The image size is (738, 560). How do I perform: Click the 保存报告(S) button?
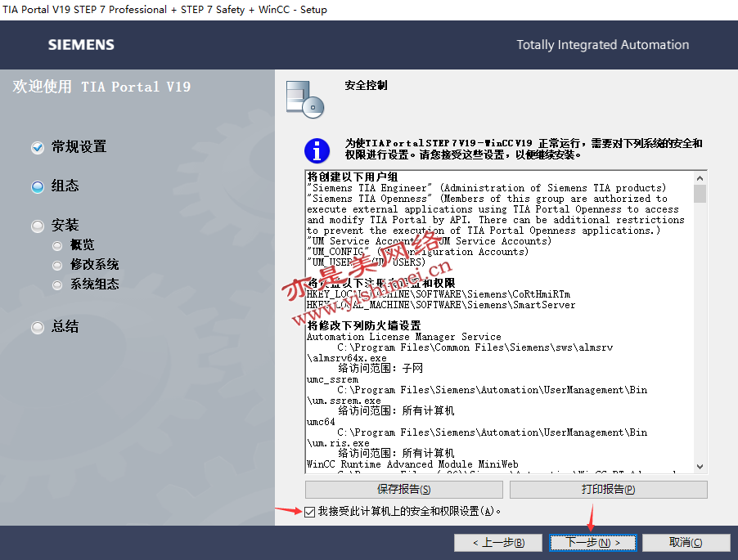point(404,490)
